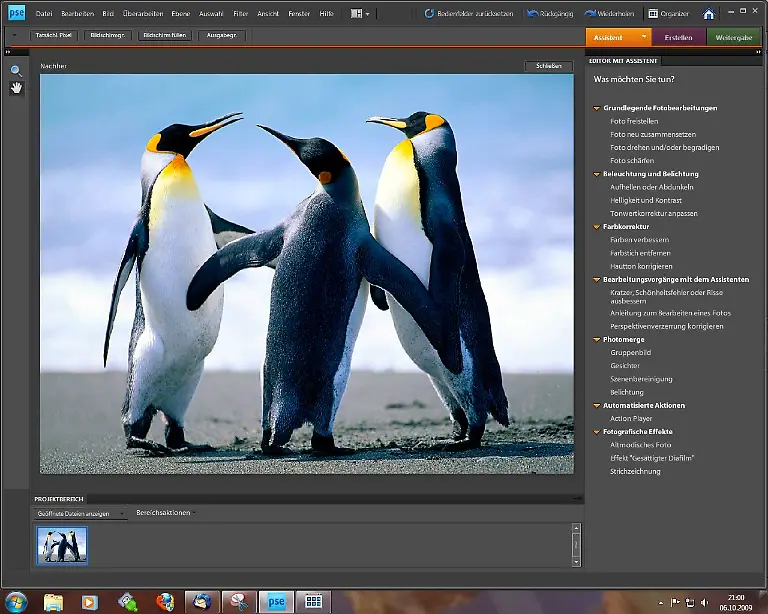This screenshot has width=768, height=614.
Task: Open the Geöffnete Dateien anzeigen dropdown
Action: 80,513
